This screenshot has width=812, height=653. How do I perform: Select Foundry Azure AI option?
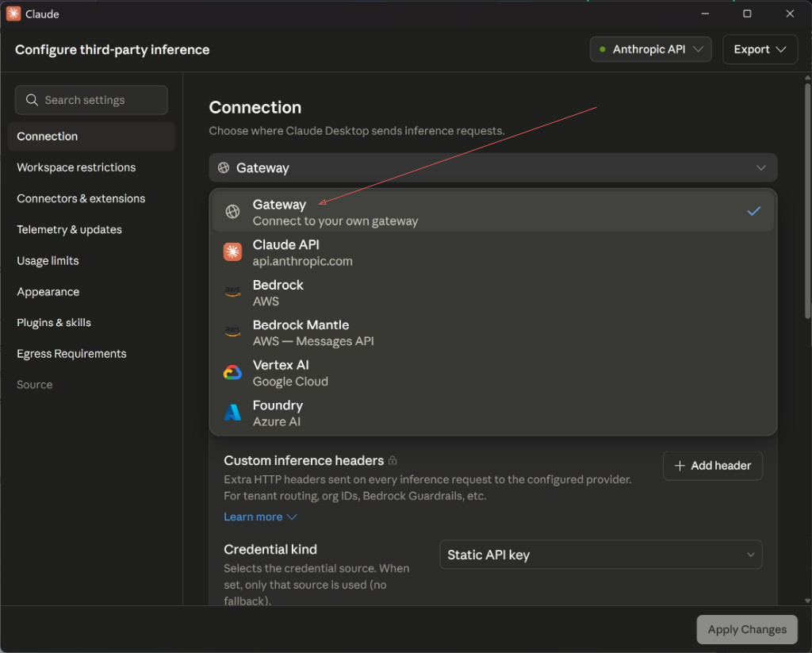[493, 413]
